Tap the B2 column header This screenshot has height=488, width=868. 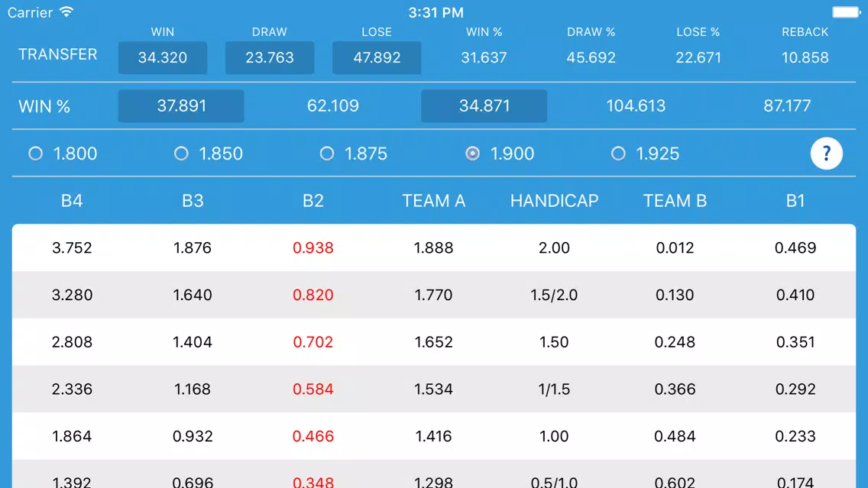coord(313,200)
